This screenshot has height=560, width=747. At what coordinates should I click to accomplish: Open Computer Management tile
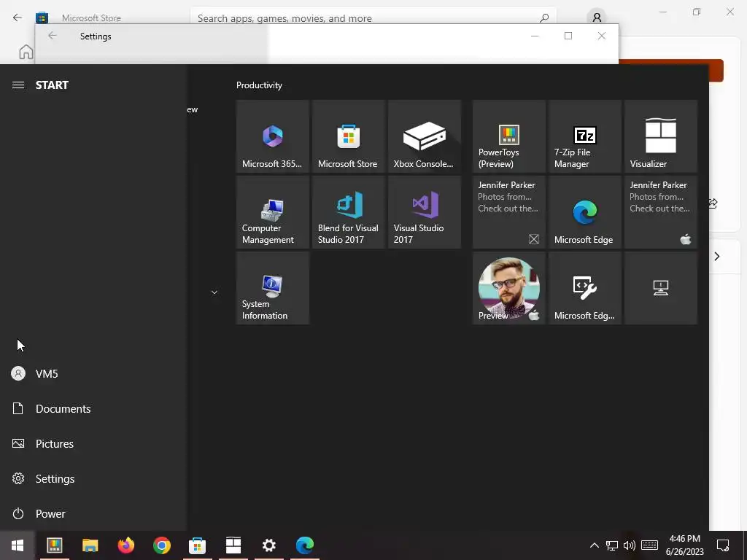[x=273, y=212]
